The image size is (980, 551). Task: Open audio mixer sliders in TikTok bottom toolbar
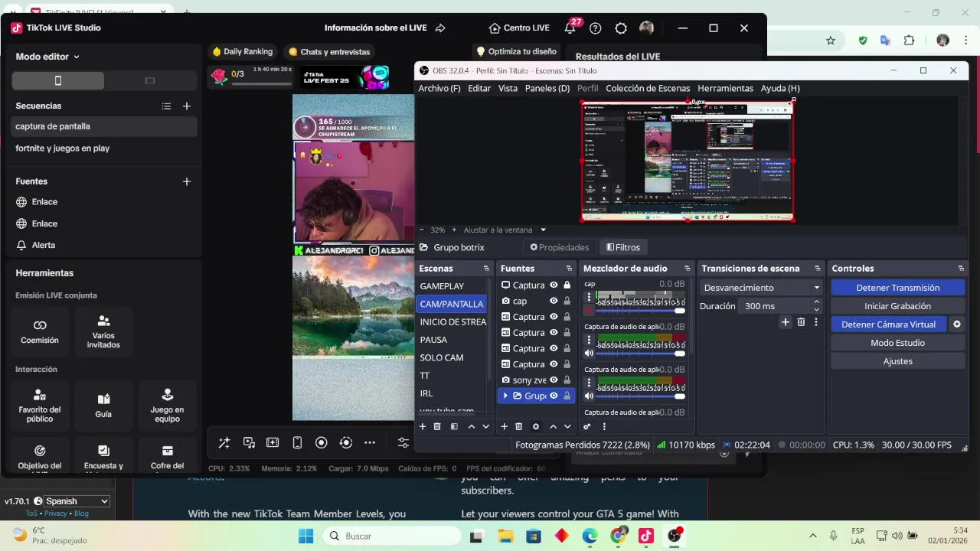(403, 442)
